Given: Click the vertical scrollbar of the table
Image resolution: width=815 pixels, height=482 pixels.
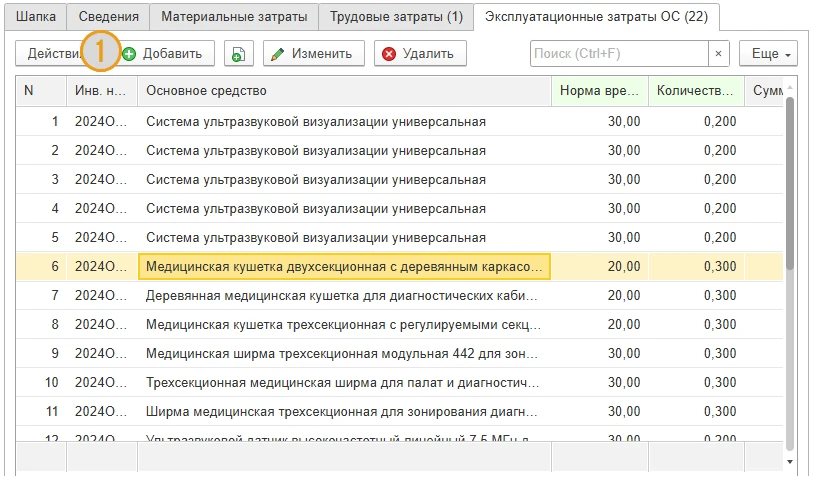Looking at the screenshot, I should (x=790, y=183).
